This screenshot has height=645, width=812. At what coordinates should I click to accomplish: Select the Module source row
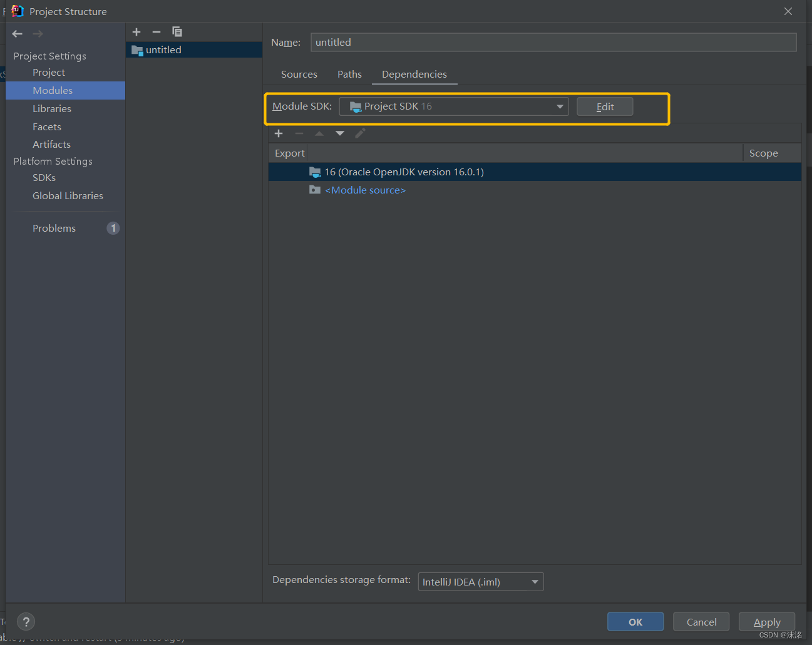535,190
